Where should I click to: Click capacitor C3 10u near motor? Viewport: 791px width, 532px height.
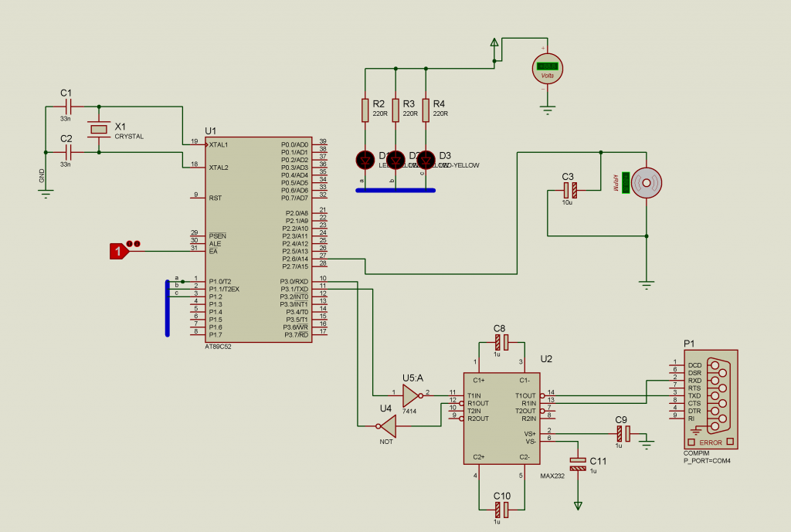[571, 191]
